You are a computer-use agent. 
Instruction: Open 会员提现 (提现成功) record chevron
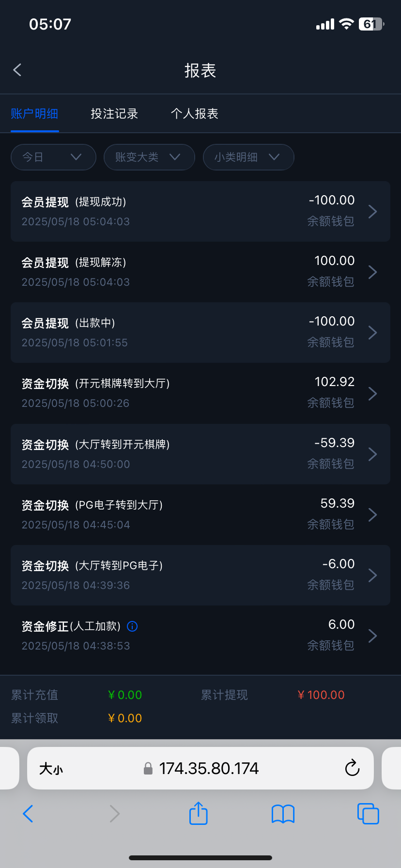point(372,212)
